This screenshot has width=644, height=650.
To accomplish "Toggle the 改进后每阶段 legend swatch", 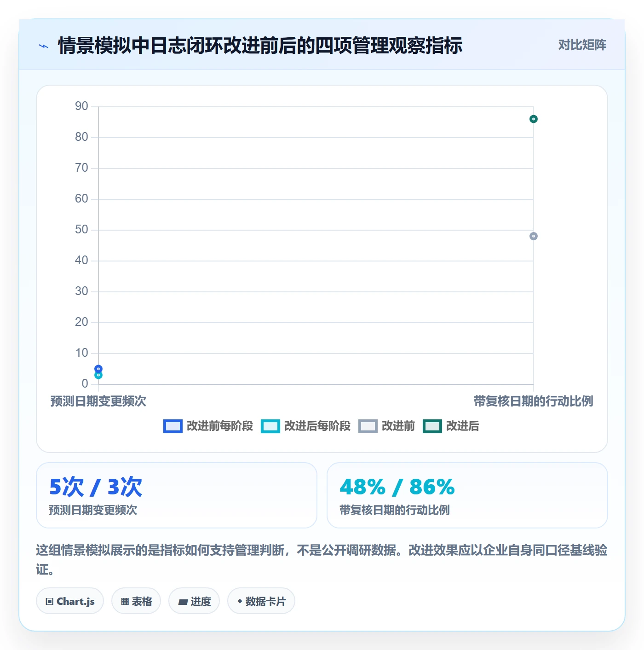I will (x=270, y=426).
